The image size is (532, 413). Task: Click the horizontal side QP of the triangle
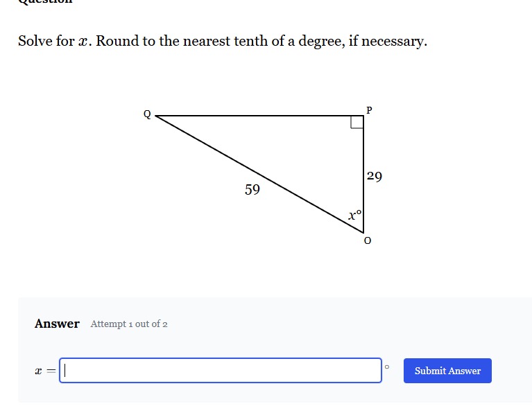pyautogui.click(x=259, y=116)
